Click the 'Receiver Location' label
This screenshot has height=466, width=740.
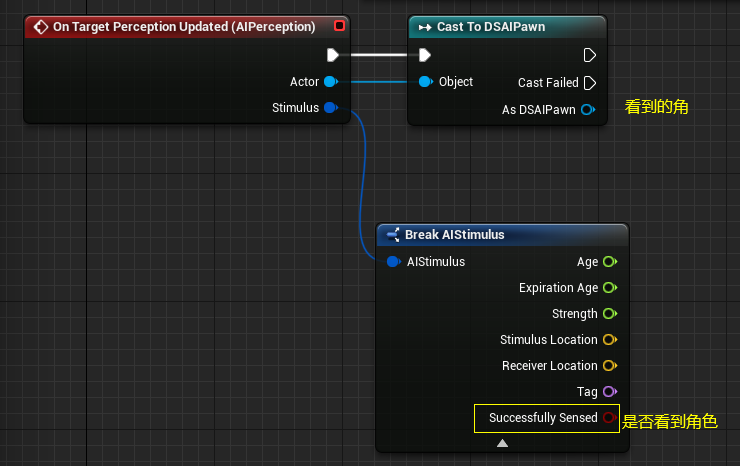coord(549,365)
